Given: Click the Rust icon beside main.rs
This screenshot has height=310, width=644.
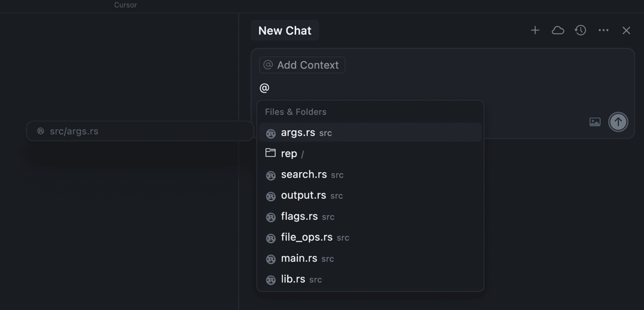Looking at the screenshot, I should tap(270, 259).
